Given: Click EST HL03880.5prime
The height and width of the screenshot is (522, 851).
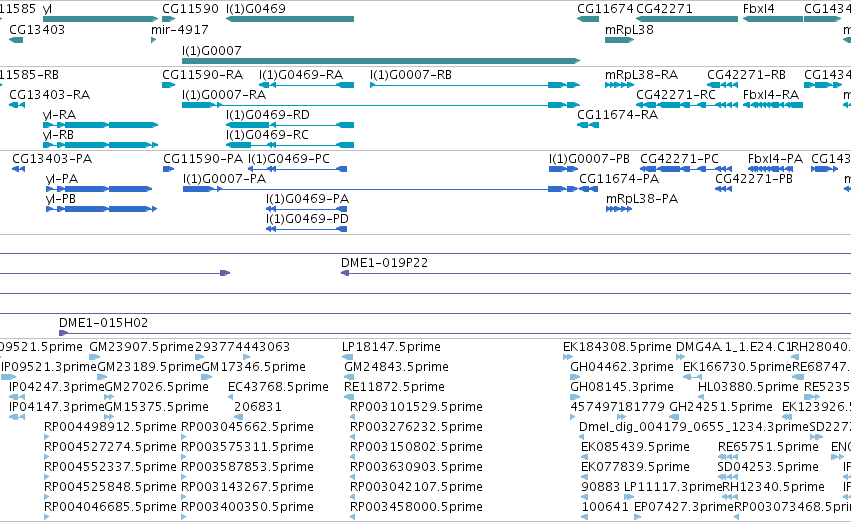Looking at the screenshot, I should tap(748, 387).
